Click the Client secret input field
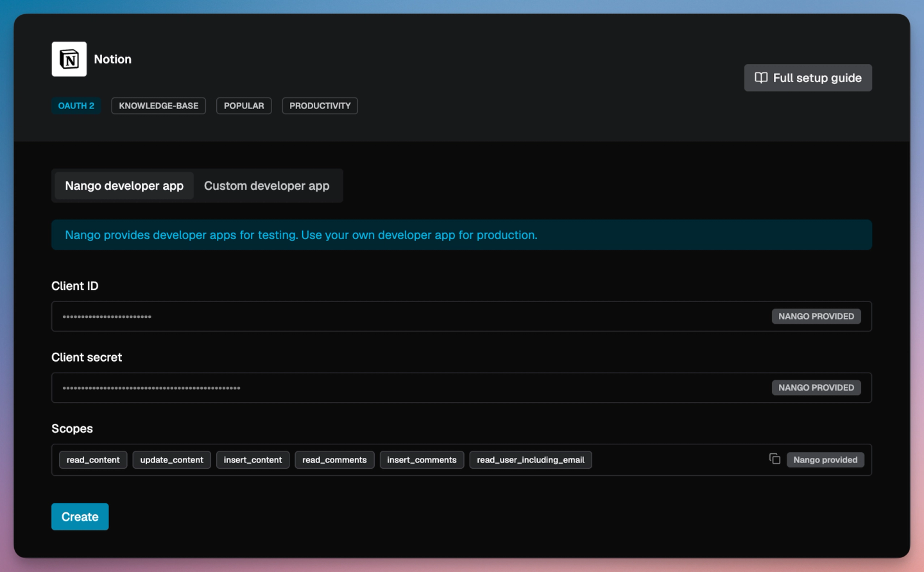This screenshot has width=924, height=572. tap(461, 387)
